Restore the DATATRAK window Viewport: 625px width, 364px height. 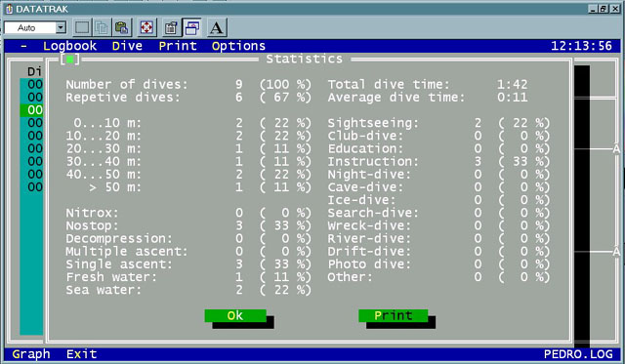[x=604, y=9]
